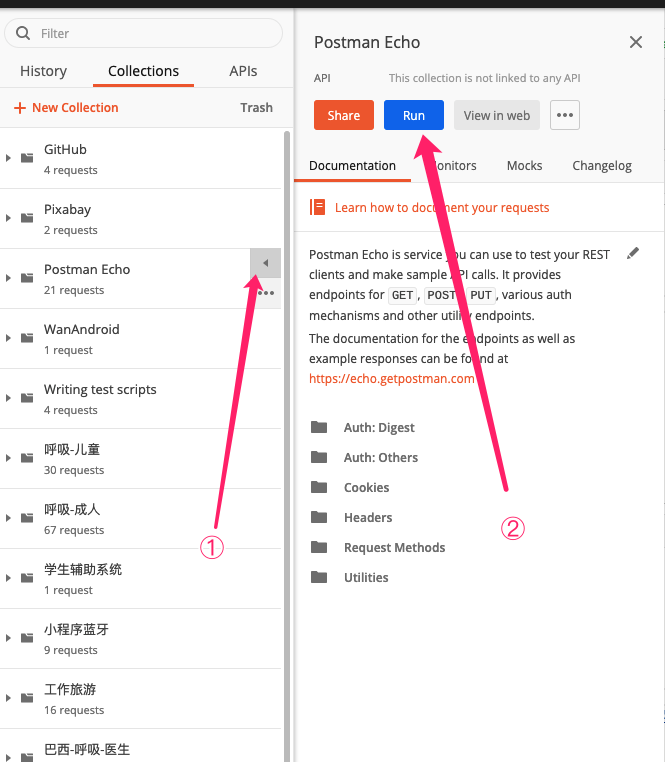Click inside the Filter input field

pyautogui.click(x=143, y=33)
